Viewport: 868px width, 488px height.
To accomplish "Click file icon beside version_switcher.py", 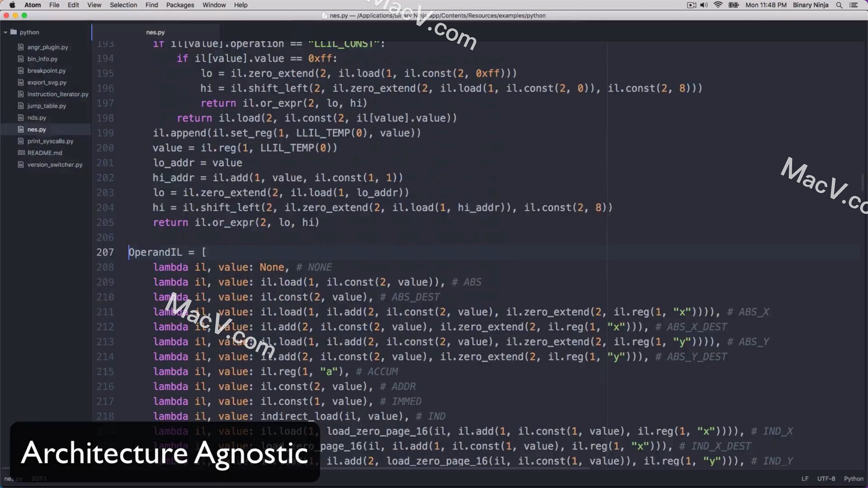I will tap(21, 164).
